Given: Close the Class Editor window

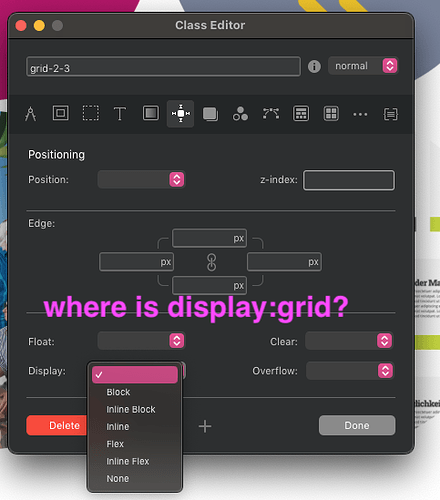Looking at the screenshot, I should coord(21,26).
